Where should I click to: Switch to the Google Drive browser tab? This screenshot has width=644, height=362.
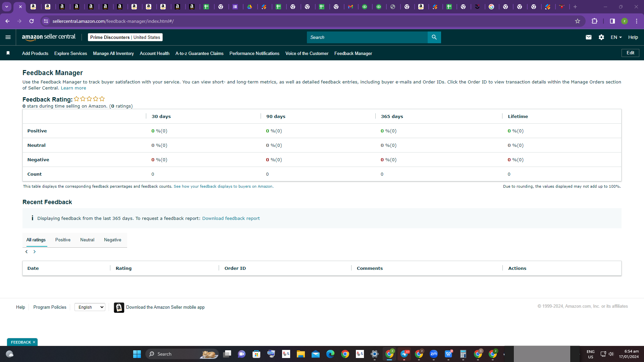point(250,7)
